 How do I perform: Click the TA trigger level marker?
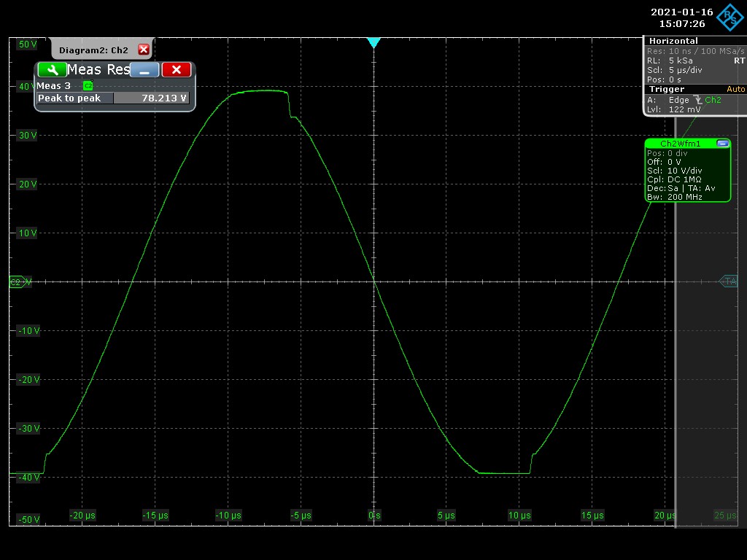coord(729,281)
